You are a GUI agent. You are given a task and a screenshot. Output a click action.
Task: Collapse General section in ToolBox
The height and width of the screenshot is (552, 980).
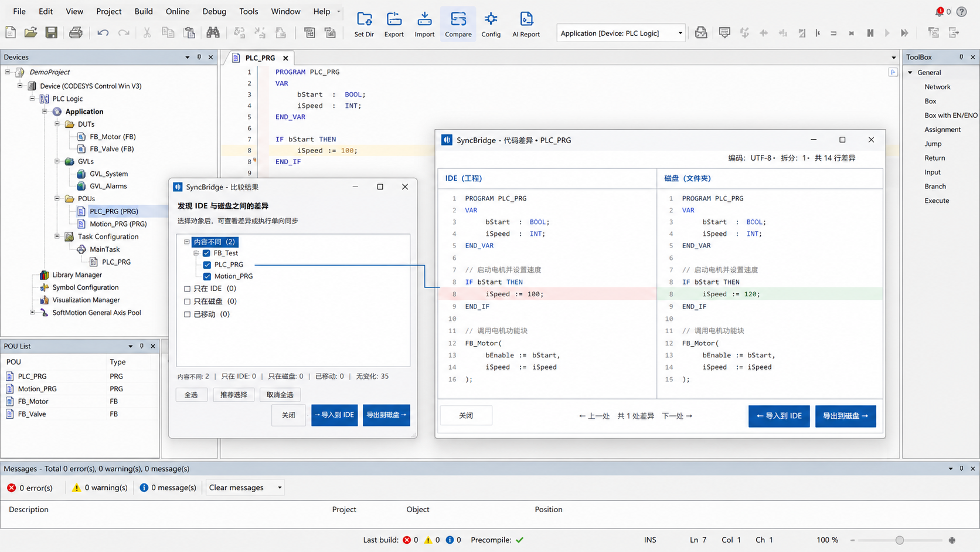pos(910,73)
